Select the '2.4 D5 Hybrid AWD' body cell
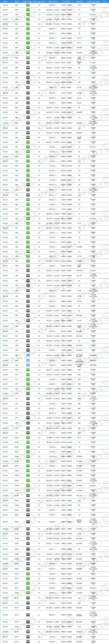The width and height of the screenshot is (109, 644). (79, 360)
